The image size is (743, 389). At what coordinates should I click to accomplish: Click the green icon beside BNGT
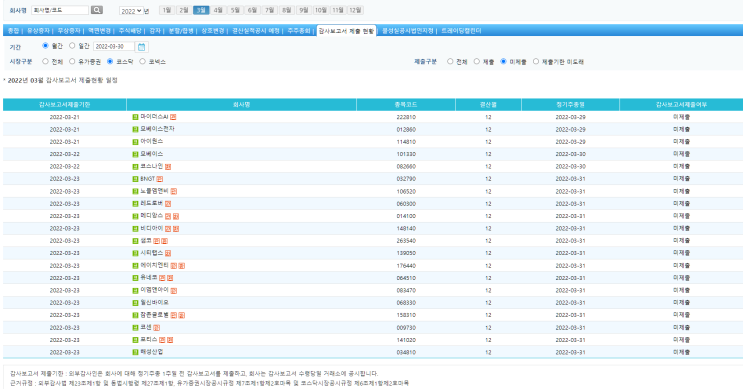[135, 179]
